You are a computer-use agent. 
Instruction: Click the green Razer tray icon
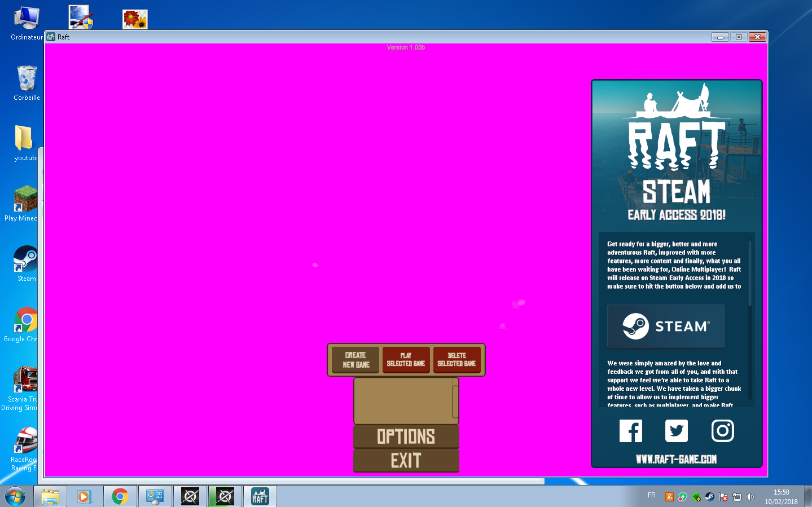coord(696,497)
